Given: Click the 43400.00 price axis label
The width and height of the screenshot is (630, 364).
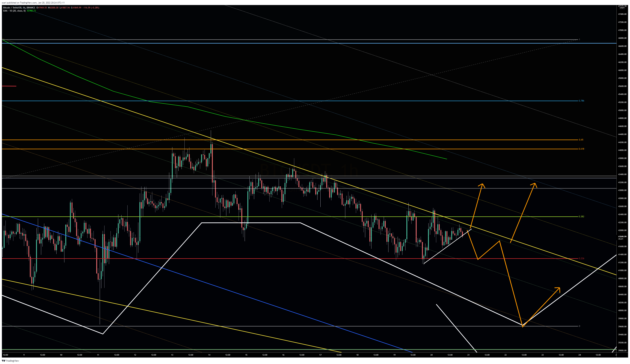Looking at the screenshot, I should click(x=622, y=174).
